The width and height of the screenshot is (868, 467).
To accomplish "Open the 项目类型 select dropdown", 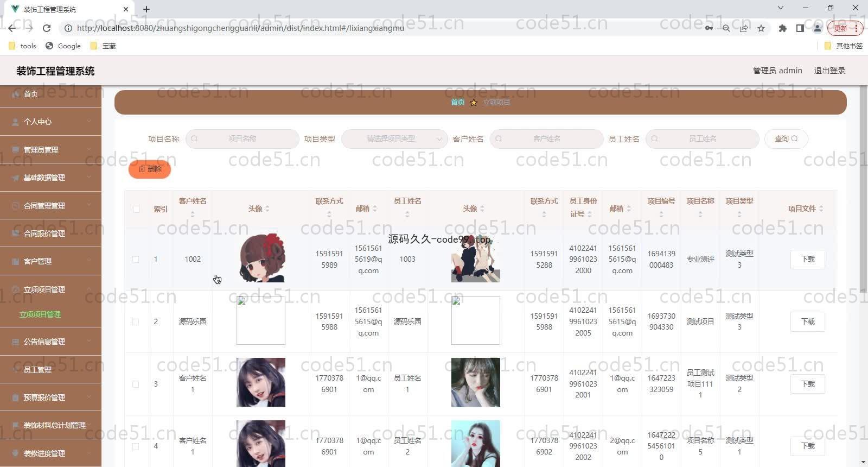I will [394, 139].
